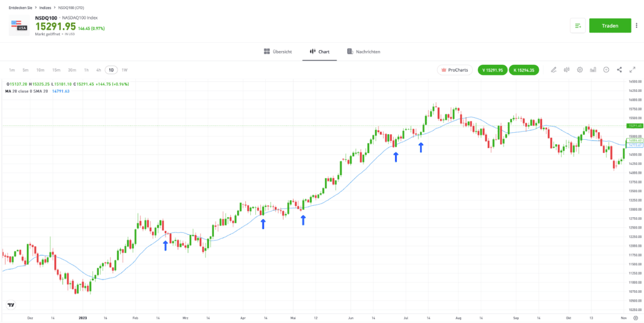Click the Indizes breadcrumb link
This screenshot has height=323, width=644.
(45, 8)
